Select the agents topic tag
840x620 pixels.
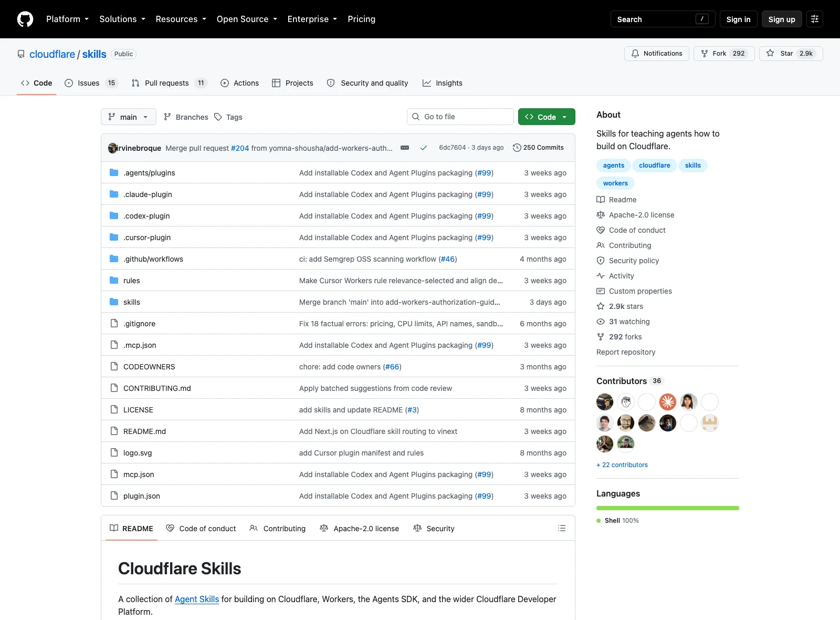(614, 165)
